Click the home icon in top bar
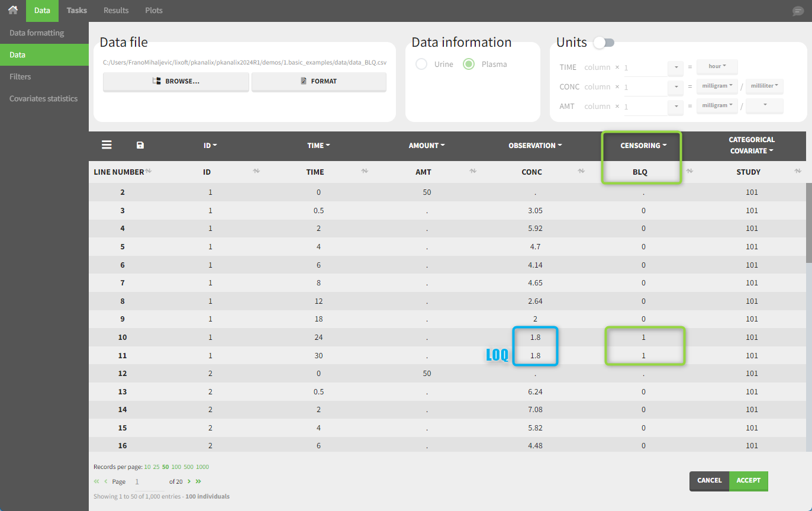The image size is (812, 511). pyautogui.click(x=12, y=10)
